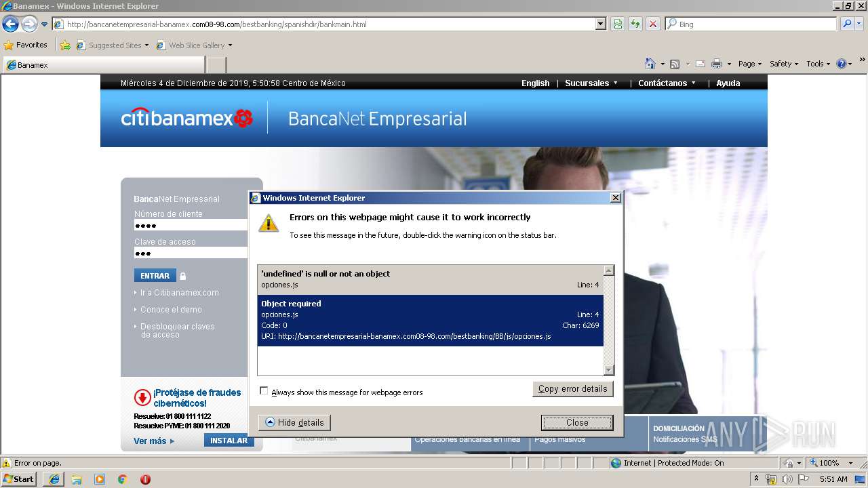Expand the zoom level 100% dropdown
This screenshot has width=868, height=488.
coord(850,463)
